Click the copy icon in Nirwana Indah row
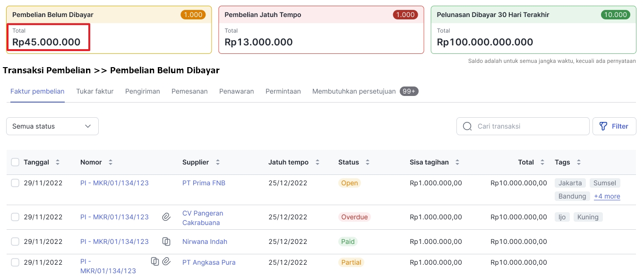Screen dimensions: 644x277 coord(166,242)
